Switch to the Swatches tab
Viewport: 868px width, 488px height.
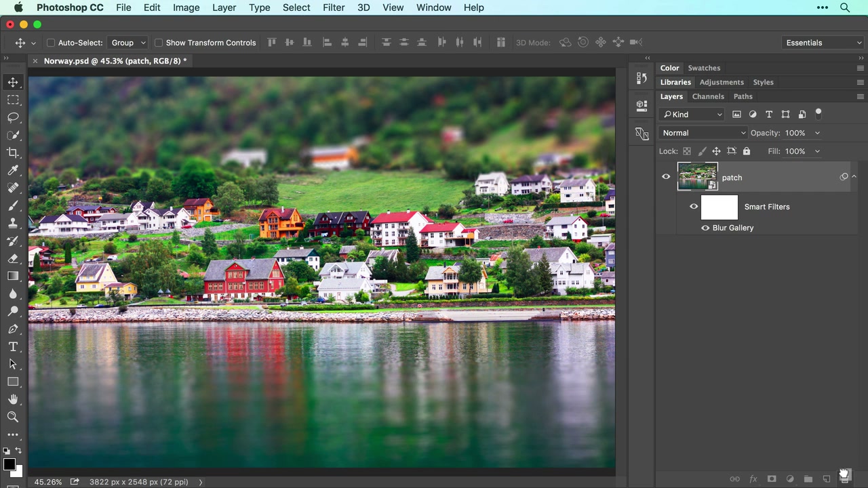(x=704, y=68)
